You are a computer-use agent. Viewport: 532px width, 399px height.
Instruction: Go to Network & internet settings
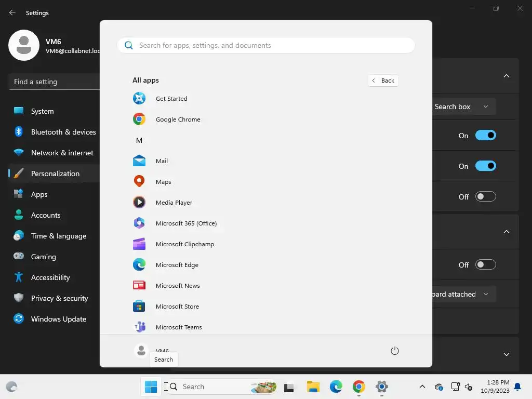pos(54,153)
